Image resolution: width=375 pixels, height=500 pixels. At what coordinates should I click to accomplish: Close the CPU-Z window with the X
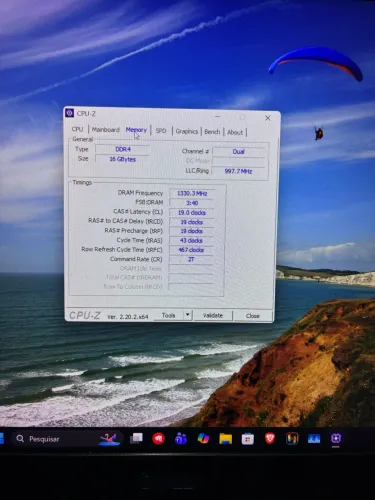268,118
